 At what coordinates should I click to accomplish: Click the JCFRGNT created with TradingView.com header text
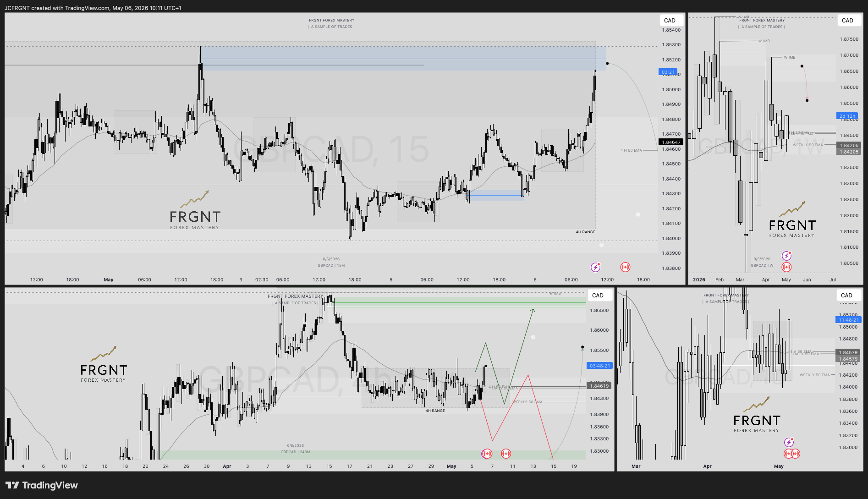93,8
